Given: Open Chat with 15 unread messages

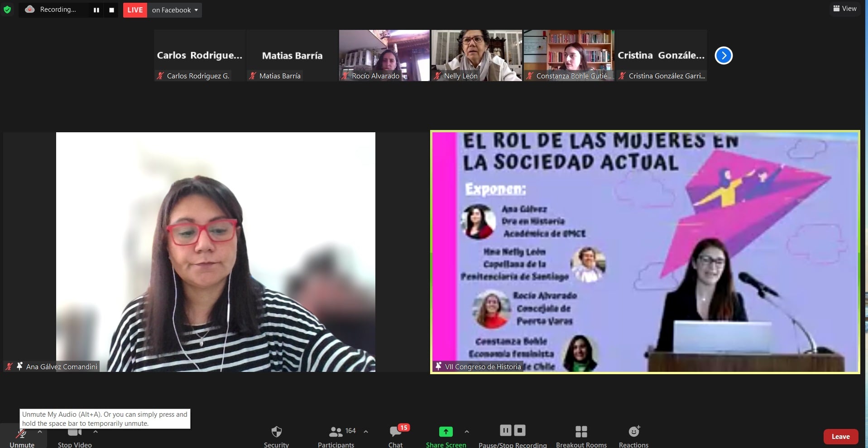Looking at the screenshot, I should [396, 436].
